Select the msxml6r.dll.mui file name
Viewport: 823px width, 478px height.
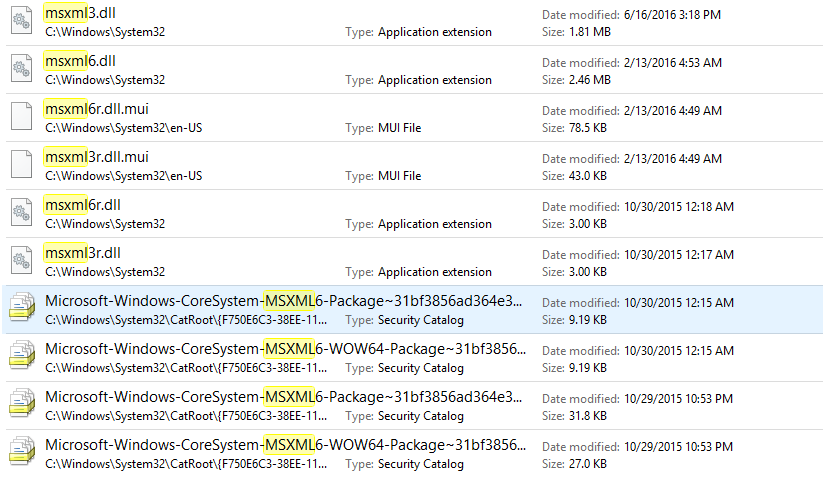[x=97, y=109]
